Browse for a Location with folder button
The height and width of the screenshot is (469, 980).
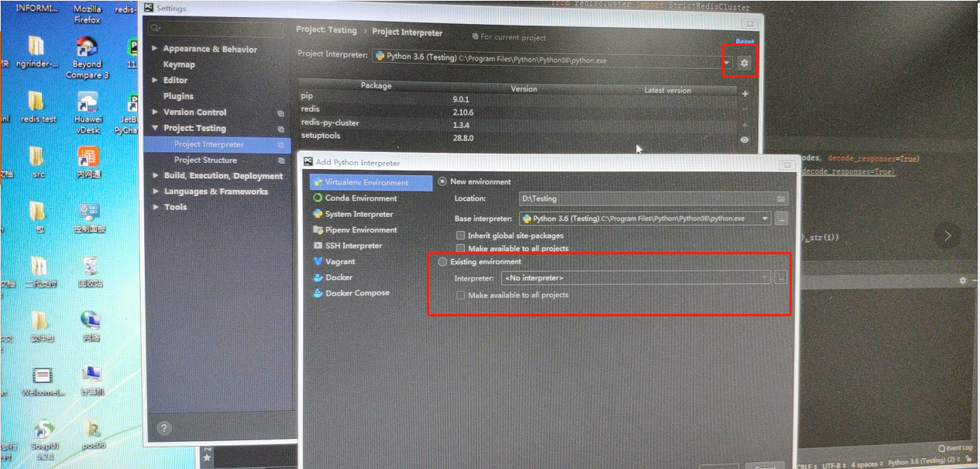coord(781,198)
